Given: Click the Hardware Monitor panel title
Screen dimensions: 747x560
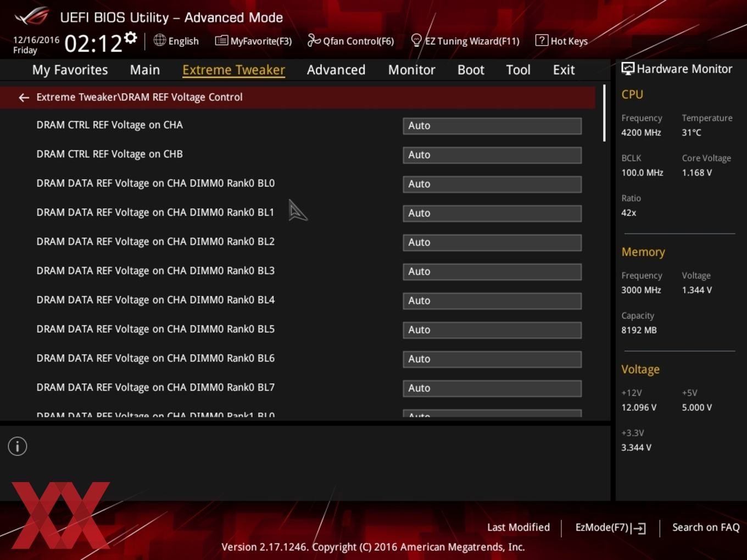Looking at the screenshot, I should click(684, 69).
